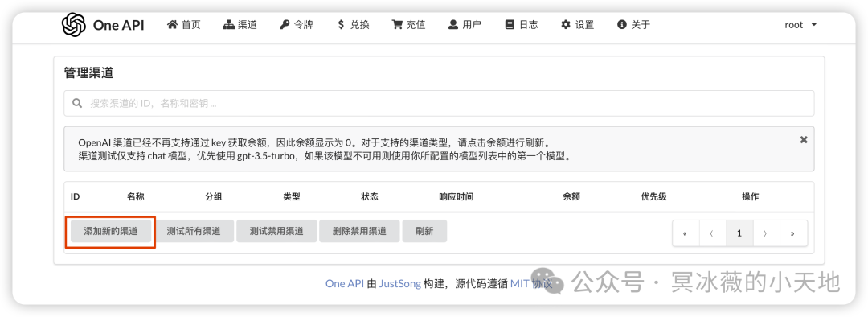868x317 pixels.
Task: Open the 充值 top-up page
Action: click(408, 24)
